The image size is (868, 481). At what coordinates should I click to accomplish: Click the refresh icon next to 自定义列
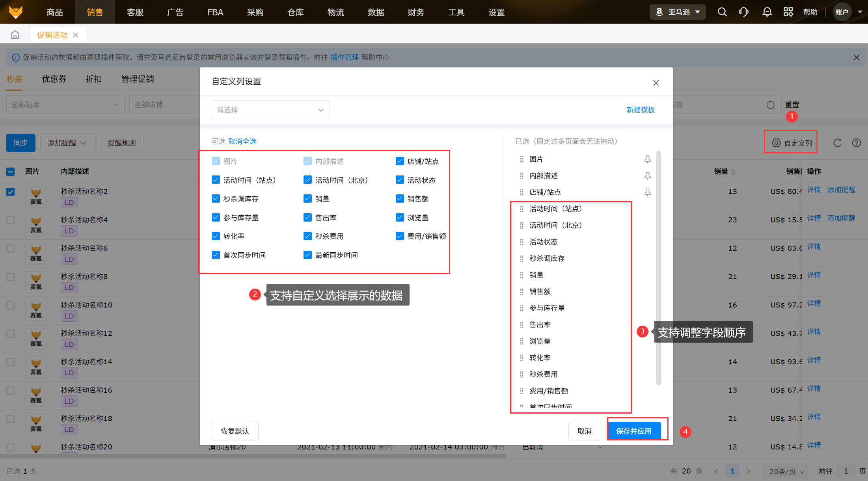coord(837,143)
